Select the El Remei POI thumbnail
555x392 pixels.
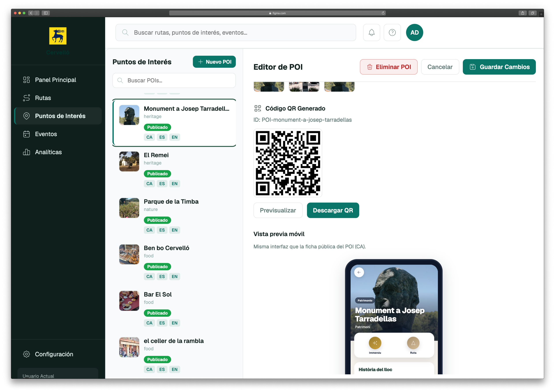tap(129, 161)
